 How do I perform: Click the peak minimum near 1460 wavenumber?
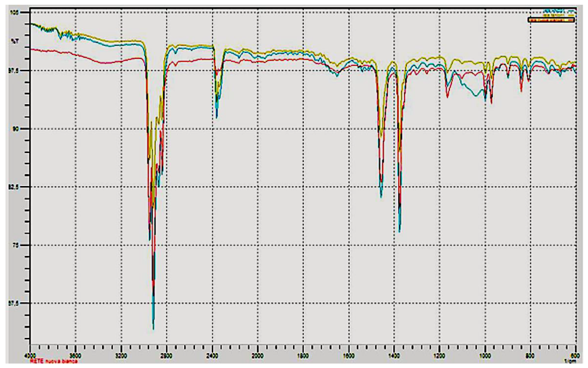(x=381, y=197)
